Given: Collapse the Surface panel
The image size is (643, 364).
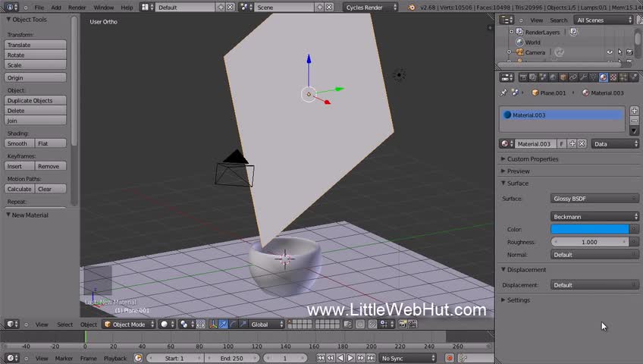Looking at the screenshot, I should click(x=517, y=184).
